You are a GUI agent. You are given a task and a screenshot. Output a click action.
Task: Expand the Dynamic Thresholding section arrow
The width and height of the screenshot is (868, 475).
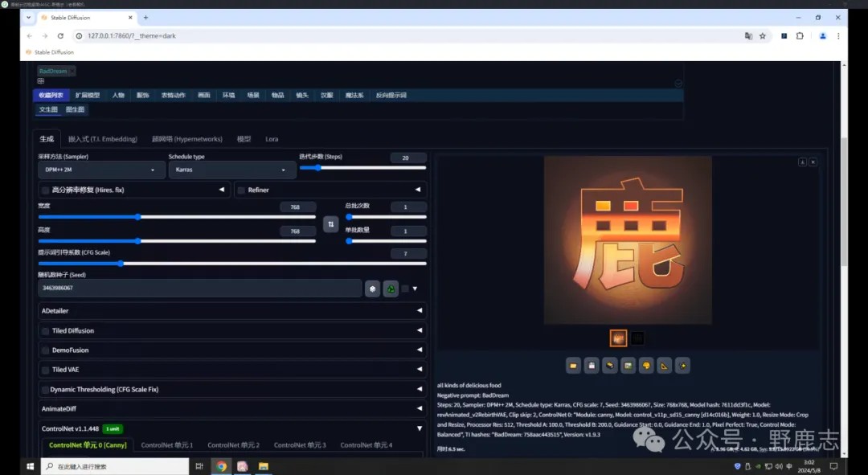419,389
